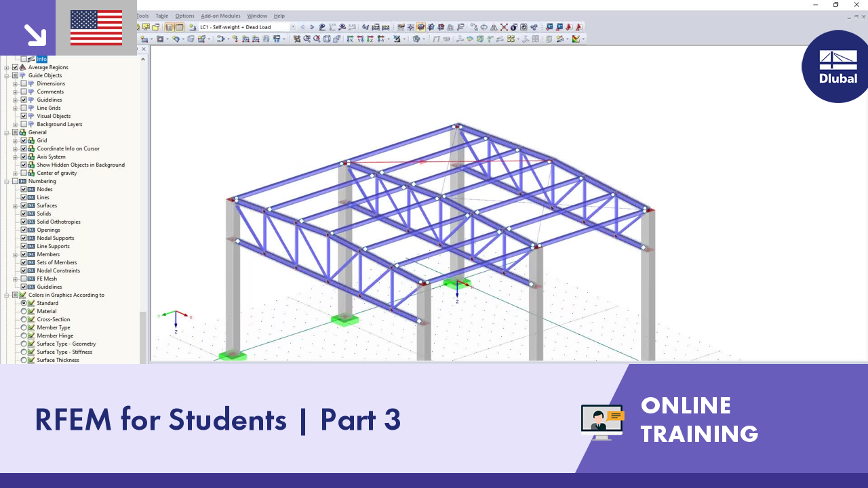
Task: Open the LC1 load case dropdown
Action: coord(294,27)
